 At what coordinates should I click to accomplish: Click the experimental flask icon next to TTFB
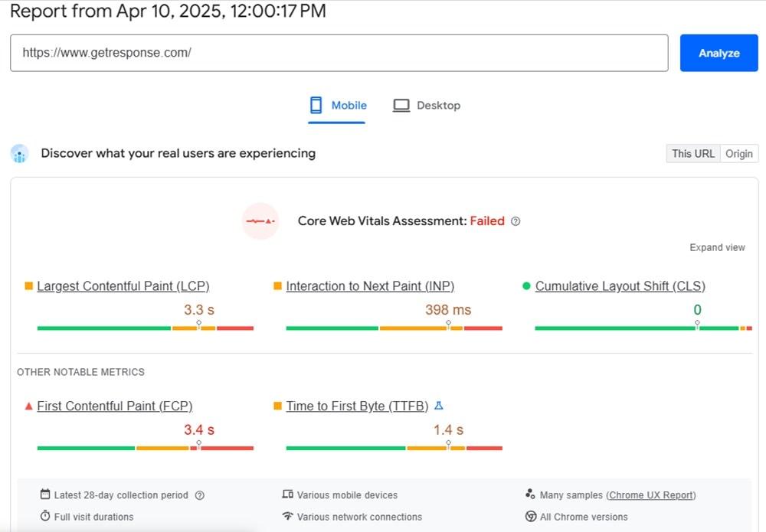tap(439, 406)
